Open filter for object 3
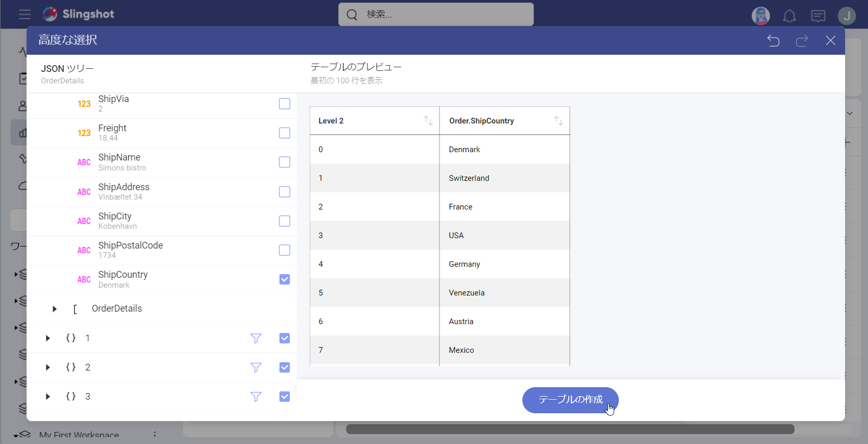Screen dimensions: 868x444 [256, 397]
